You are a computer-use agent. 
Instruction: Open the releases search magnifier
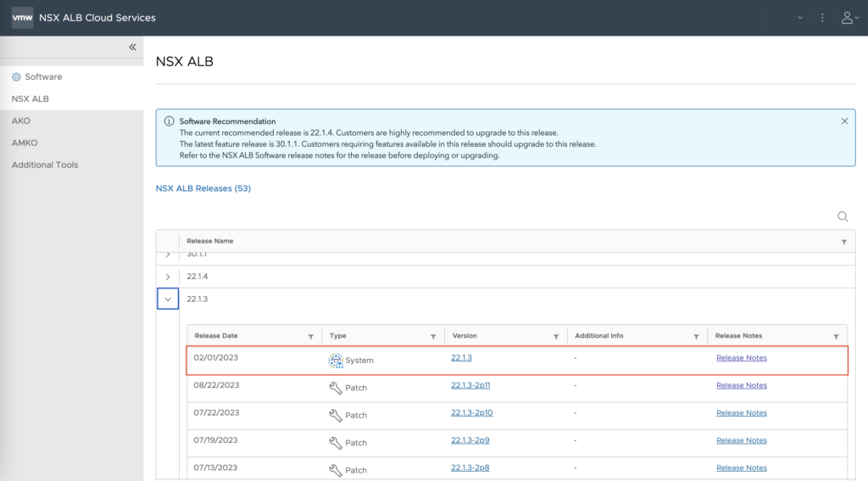point(843,216)
